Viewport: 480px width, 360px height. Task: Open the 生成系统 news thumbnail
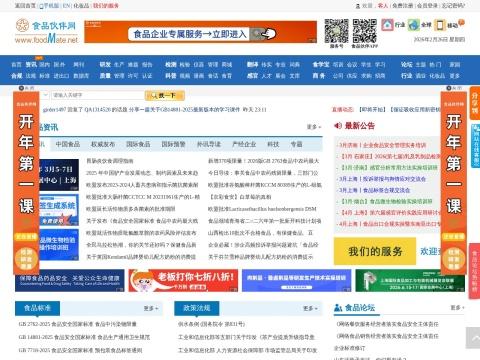[59, 210]
